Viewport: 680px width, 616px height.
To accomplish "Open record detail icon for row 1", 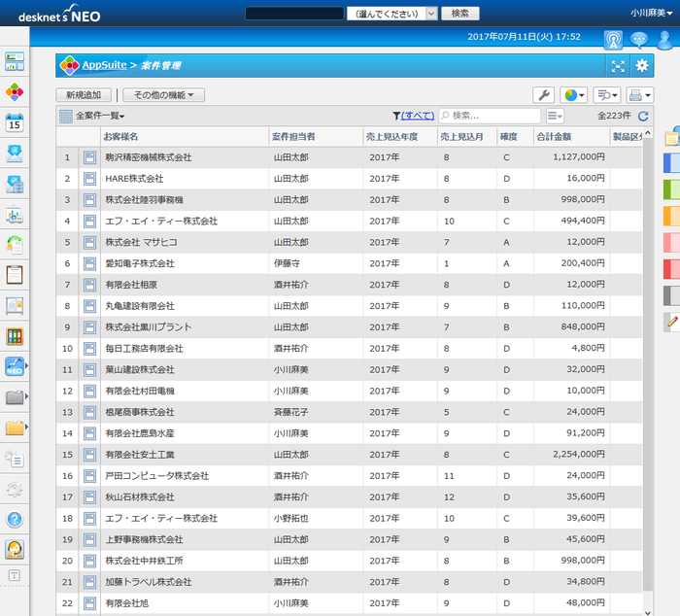I will coord(89,157).
